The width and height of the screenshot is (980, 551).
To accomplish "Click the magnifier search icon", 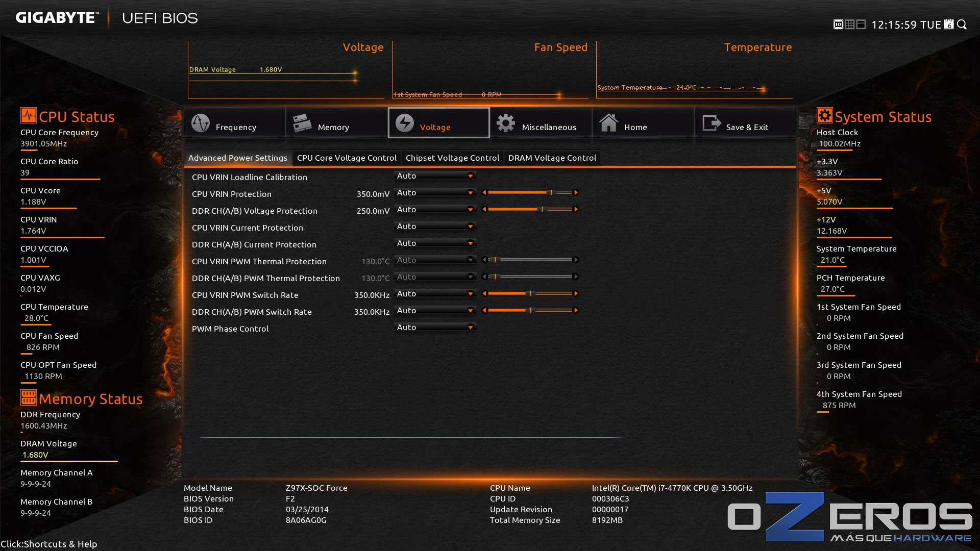I will click(x=962, y=24).
